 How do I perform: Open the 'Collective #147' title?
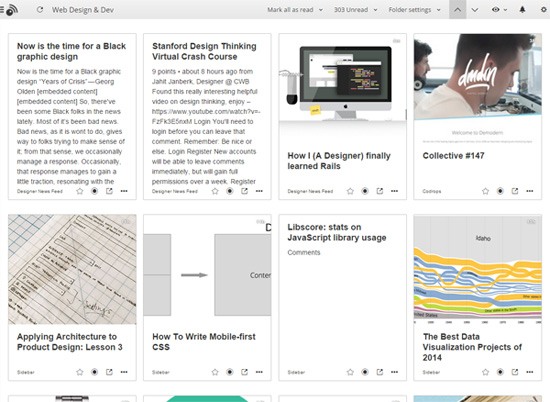click(x=453, y=156)
